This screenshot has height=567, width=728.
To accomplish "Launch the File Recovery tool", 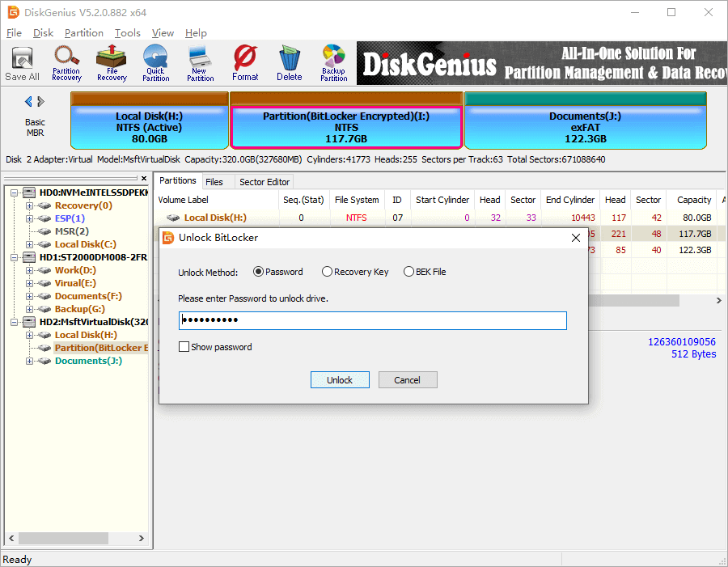I will (112, 63).
